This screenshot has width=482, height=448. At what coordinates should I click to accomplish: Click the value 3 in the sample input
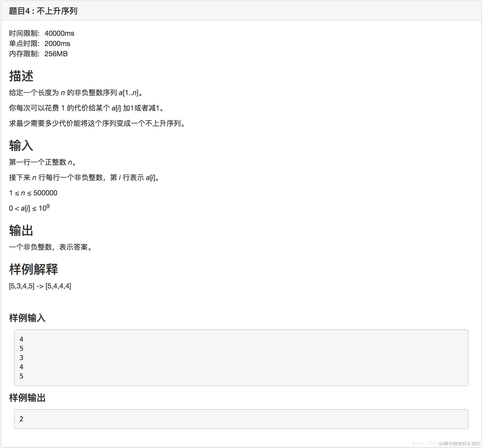(21, 357)
